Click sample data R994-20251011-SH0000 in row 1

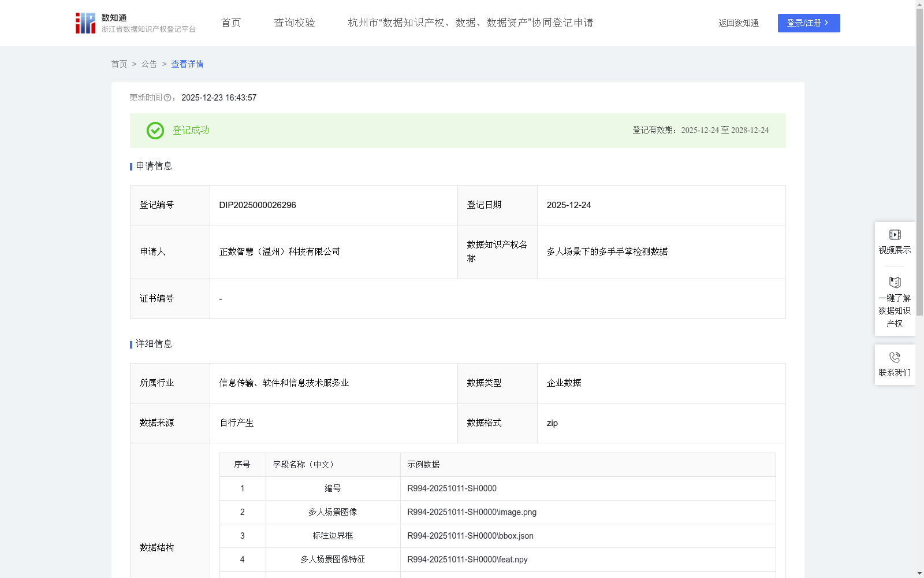[452, 488]
